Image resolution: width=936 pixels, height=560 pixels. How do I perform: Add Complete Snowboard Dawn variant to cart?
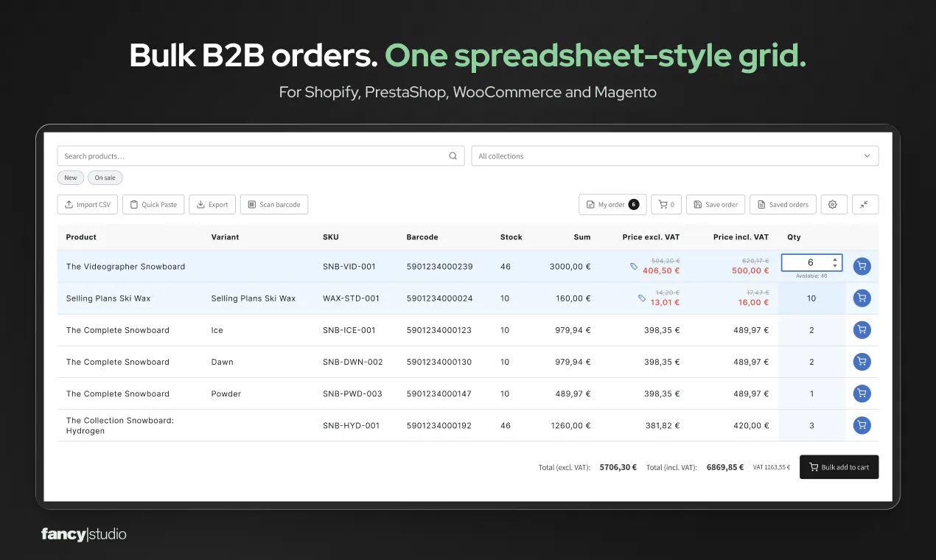(x=862, y=362)
